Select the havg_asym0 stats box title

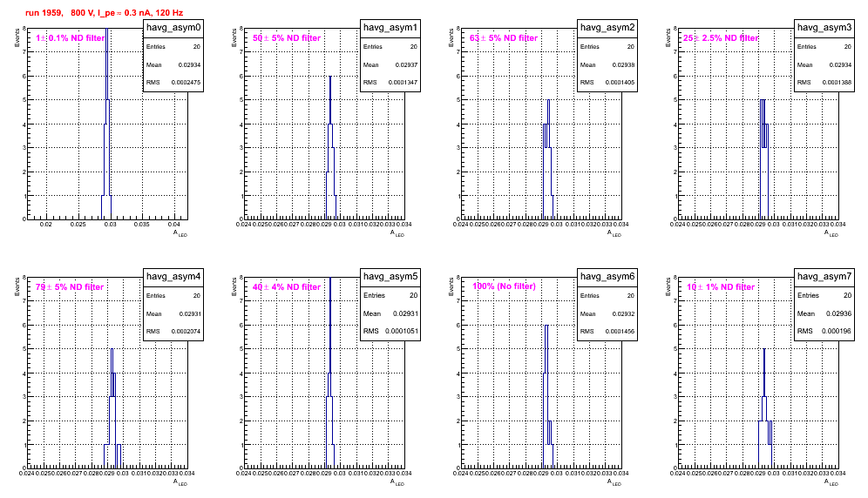tap(173, 27)
